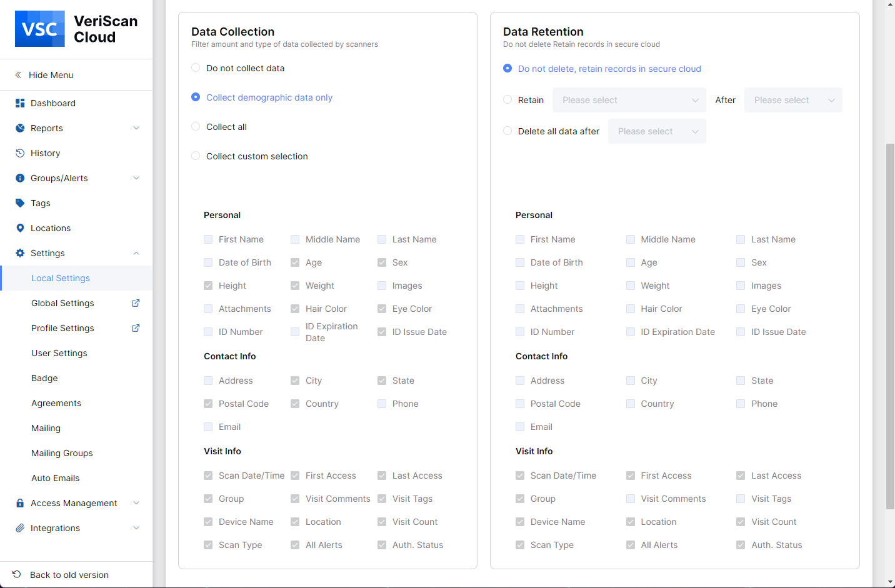Collapse the Settings menu chevron
Screen dimensions: 895x588
(x=136, y=253)
